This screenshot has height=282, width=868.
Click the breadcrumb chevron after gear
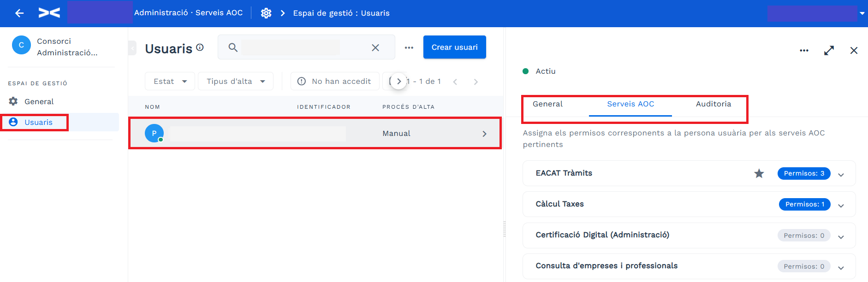coord(283,13)
